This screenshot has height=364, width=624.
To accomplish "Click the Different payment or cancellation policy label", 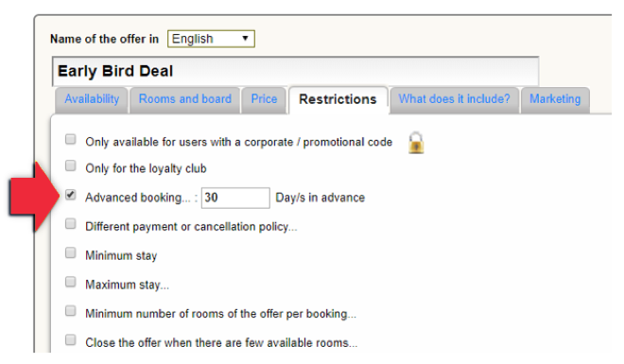I will [191, 227].
